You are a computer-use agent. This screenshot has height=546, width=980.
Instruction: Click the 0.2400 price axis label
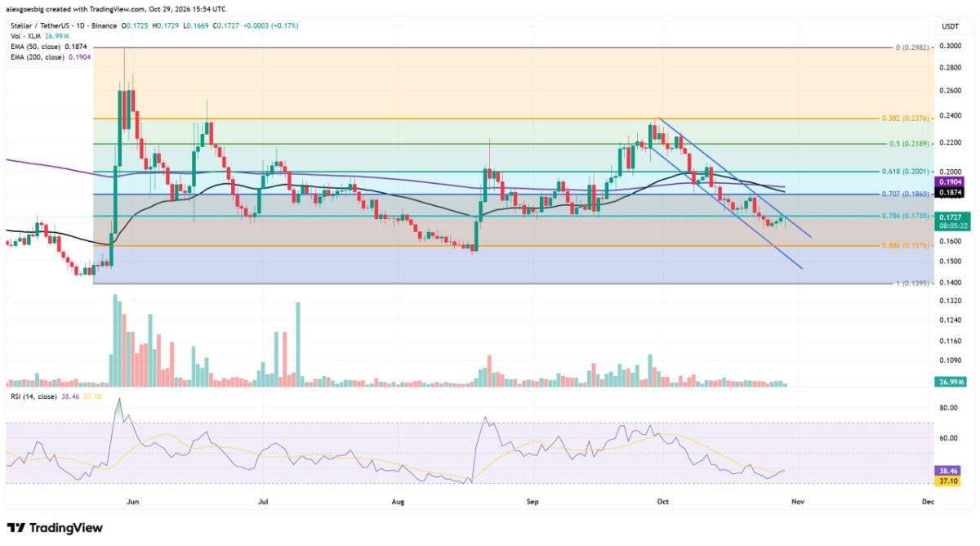click(x=951, y=116)
